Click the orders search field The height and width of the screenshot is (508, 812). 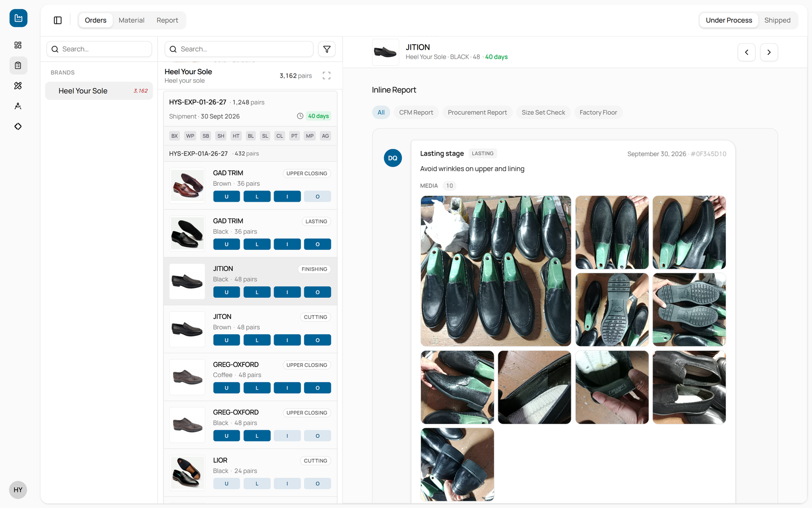[239, 49]
